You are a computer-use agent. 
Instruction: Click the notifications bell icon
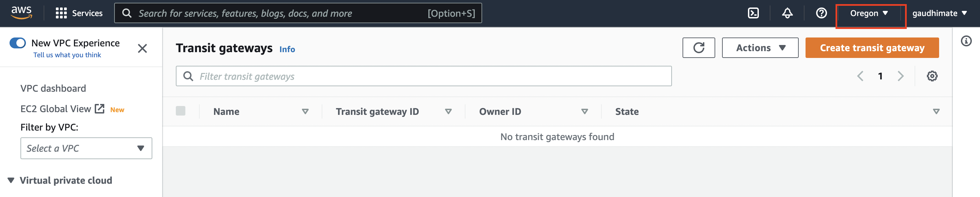[787, 13]
